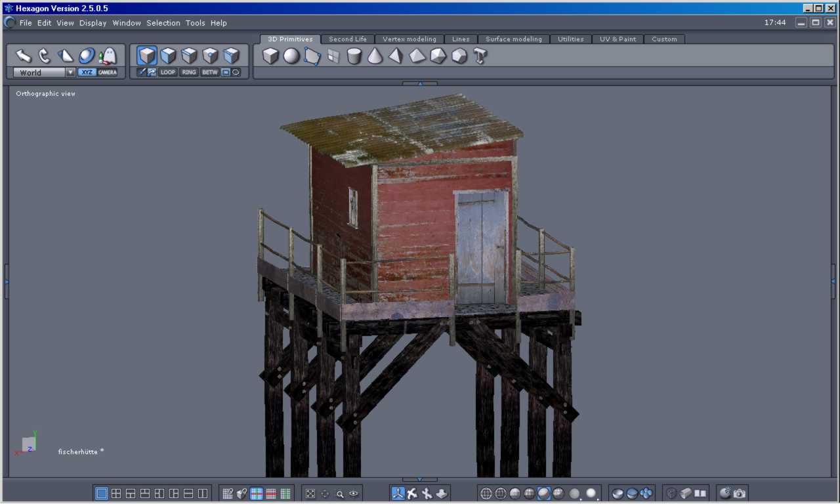Activate the magnifier zoom tool
The width and height of the screenshot is (840, 504).
coord(340,493)
